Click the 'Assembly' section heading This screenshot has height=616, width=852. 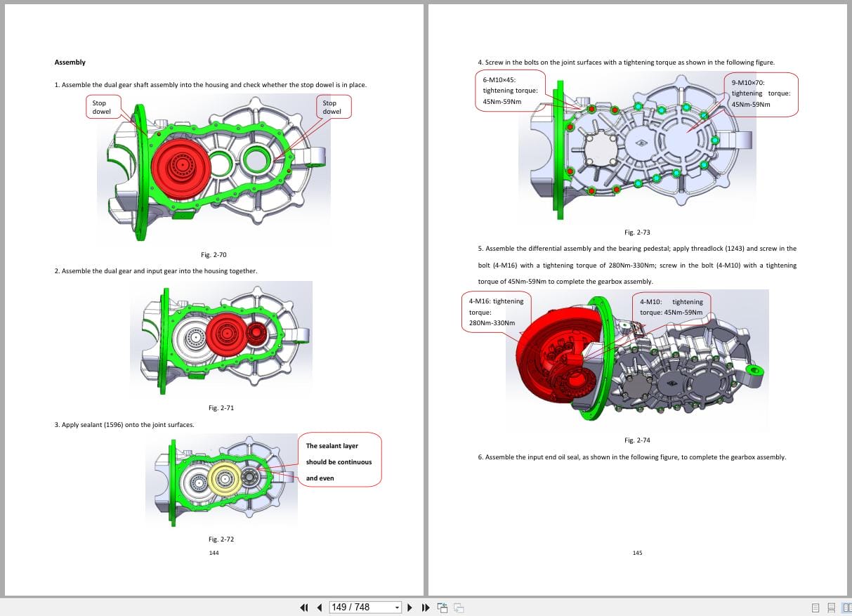click(70, 63)
